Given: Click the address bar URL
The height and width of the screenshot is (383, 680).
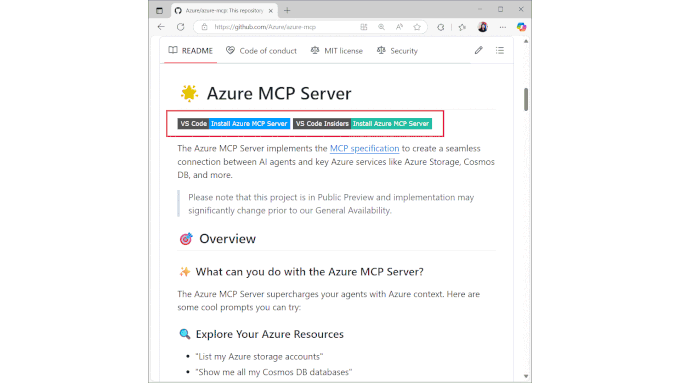Looking at the screenshot, I should coord(265,27).
